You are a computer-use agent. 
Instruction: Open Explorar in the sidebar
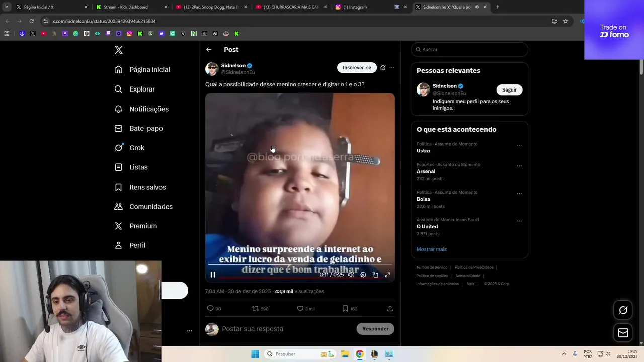click(x=134, y=89)
